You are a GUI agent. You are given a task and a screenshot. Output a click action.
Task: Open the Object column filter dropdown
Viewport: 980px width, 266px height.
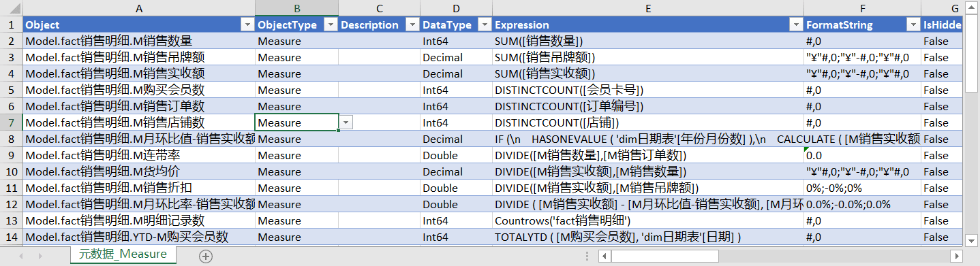pos(247,24)
